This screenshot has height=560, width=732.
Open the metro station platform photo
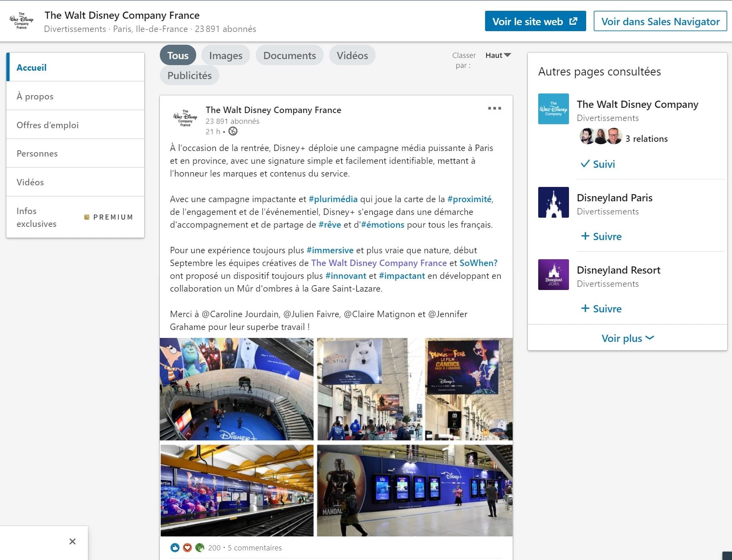click(237, 490)
